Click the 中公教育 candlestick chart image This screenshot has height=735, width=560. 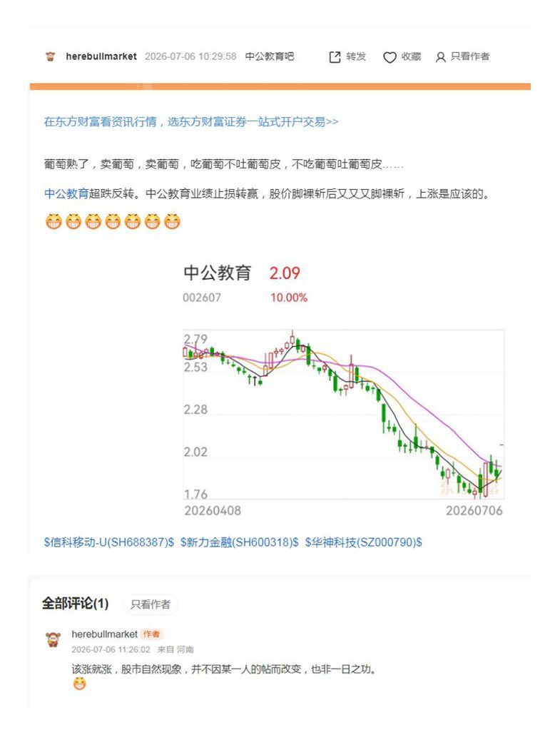pyautogui.click(x=344, y=389)
